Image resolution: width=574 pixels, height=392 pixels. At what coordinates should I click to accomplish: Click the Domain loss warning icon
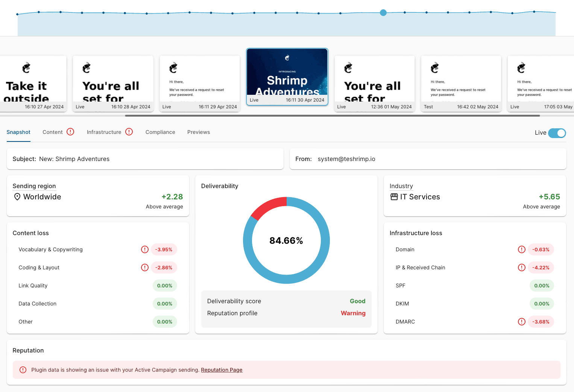pos(522,249)
